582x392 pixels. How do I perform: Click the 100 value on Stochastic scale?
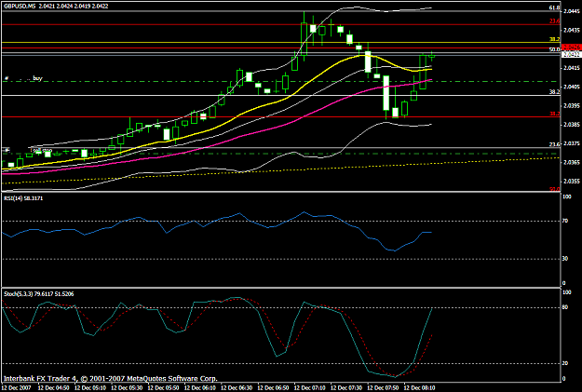(567, 292)
